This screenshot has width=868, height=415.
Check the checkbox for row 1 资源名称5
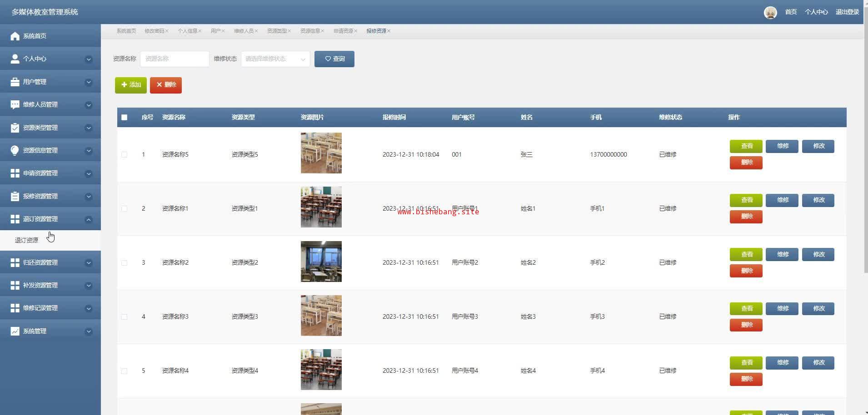click(124, 154)
